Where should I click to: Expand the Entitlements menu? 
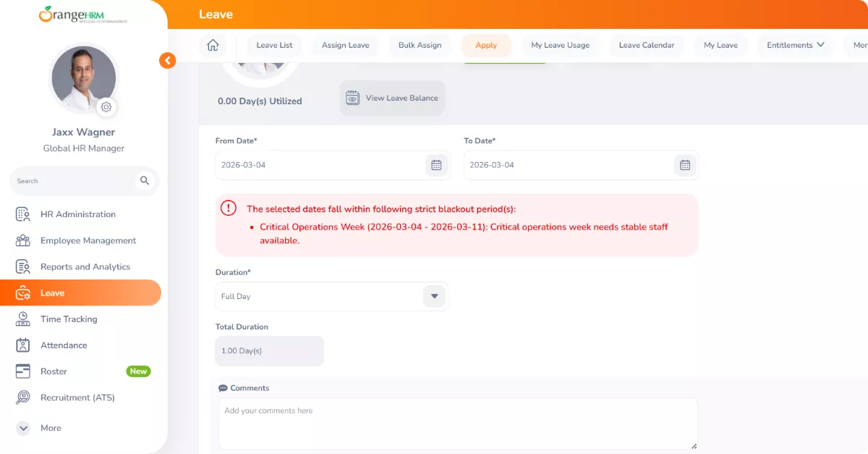pos(796,45)
